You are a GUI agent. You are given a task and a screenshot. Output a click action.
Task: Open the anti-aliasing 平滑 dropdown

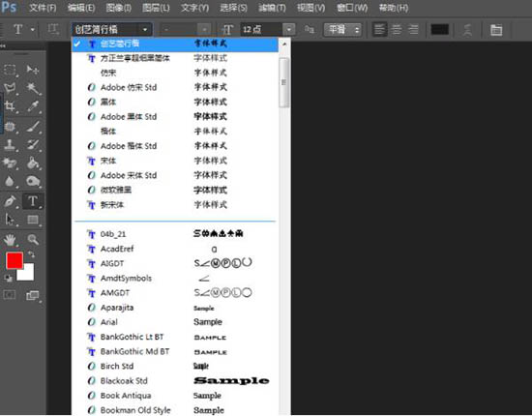(342, 30)
